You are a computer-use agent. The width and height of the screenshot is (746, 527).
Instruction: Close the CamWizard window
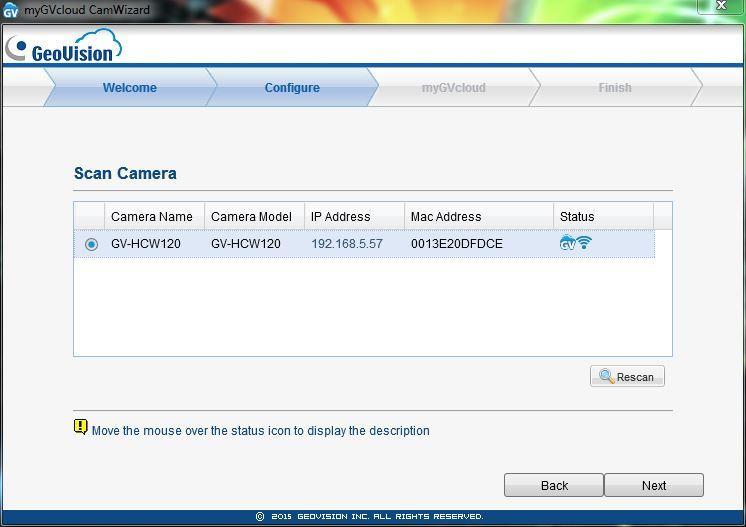(721, 6)
